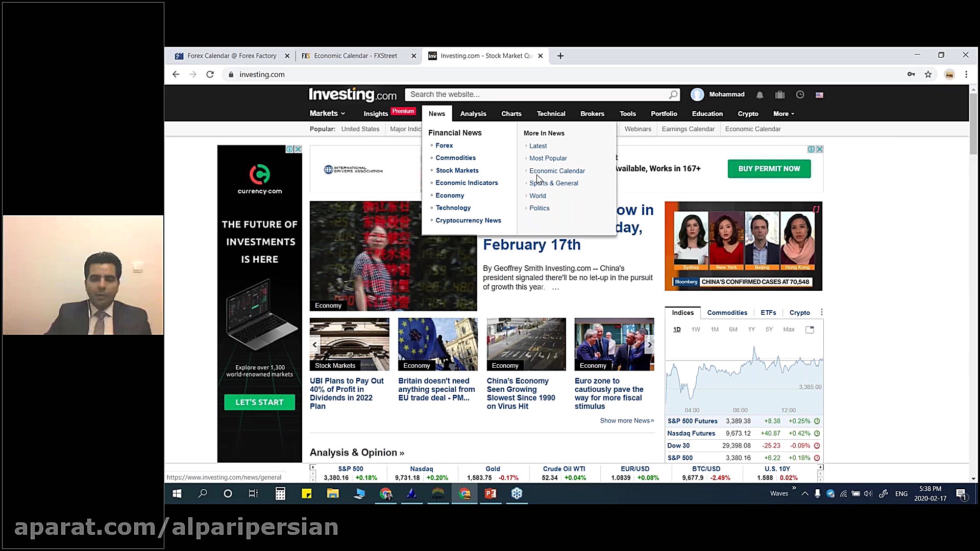Select the 1M chart timeframe
This screenshot has width=980, height=551.
715,330
